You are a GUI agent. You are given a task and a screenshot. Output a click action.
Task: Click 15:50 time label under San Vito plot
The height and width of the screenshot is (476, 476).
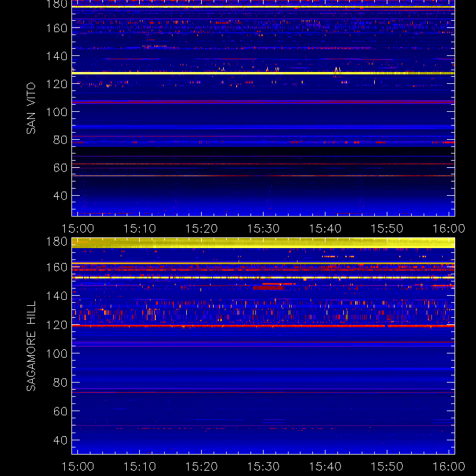(387, 228)
